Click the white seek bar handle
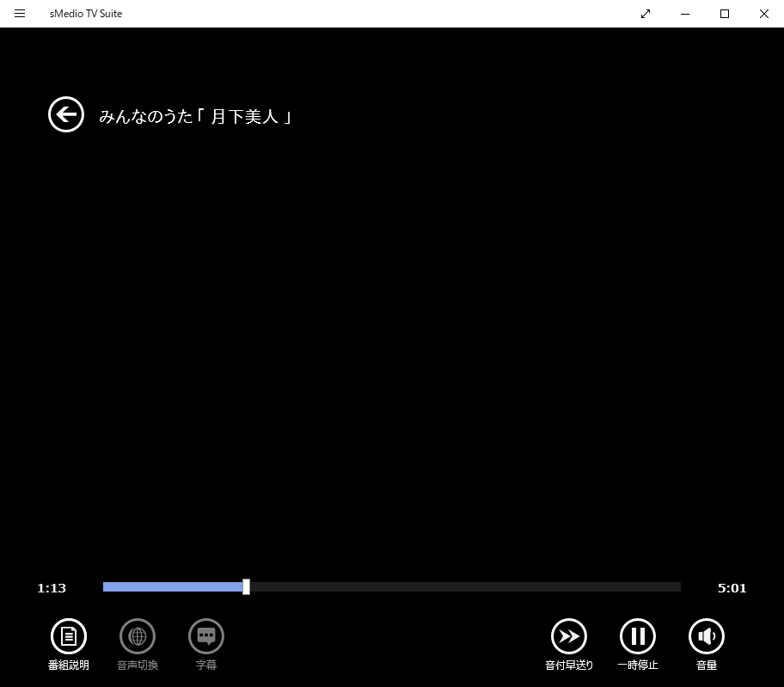The image size is (784, 687). click(x=247, y=587)
